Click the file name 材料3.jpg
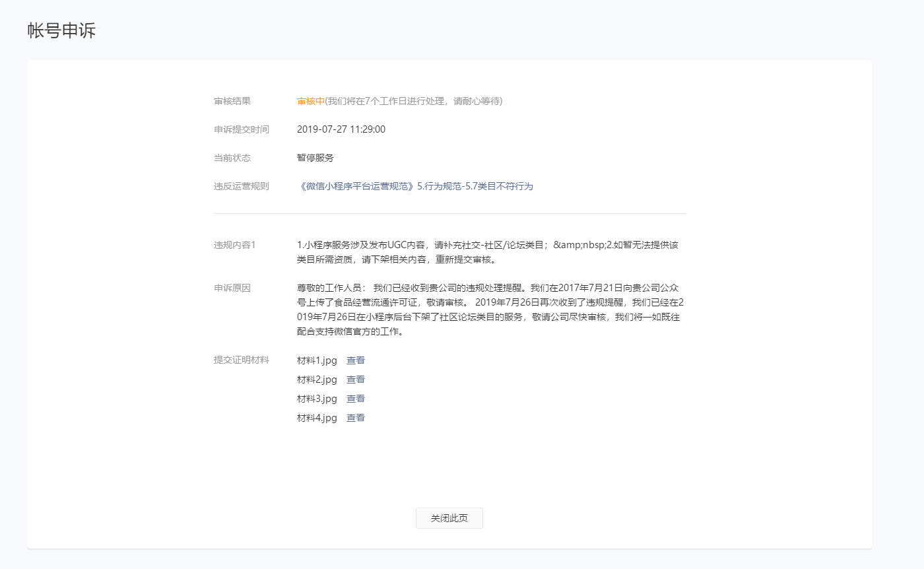Image resolution: width=924 pixels, height=569 pixels. click(x=317, y=399)
